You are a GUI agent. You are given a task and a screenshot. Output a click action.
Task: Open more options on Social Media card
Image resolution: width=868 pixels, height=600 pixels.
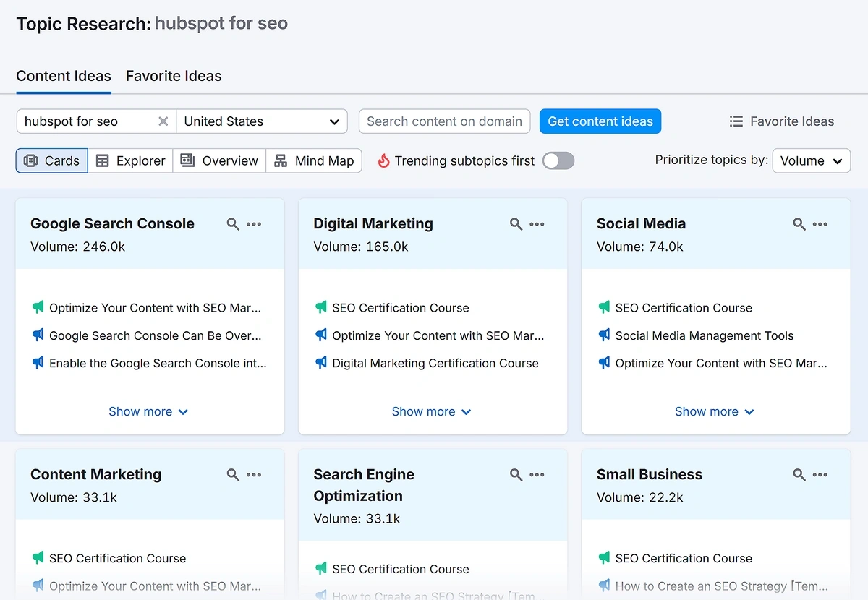(x=820, y=224)
